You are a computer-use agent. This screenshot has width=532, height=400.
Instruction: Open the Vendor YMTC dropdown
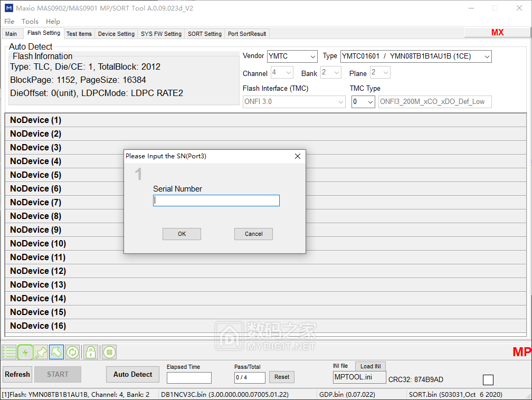(292, 56)
